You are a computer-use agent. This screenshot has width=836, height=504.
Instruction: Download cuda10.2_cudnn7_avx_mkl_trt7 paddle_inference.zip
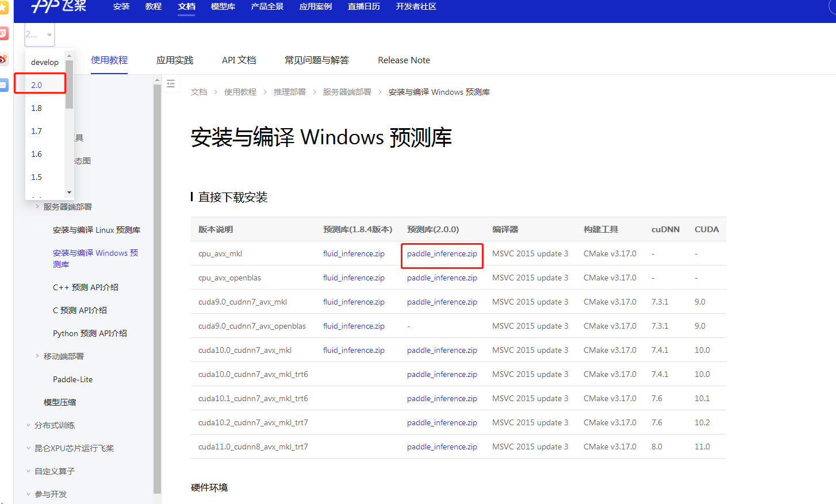(x=442, y=422)
